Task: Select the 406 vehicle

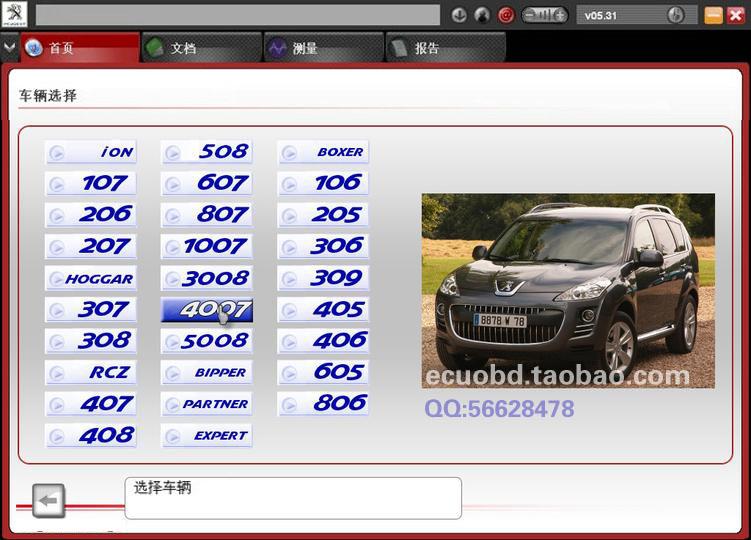Action: click(x=323, y=341)
